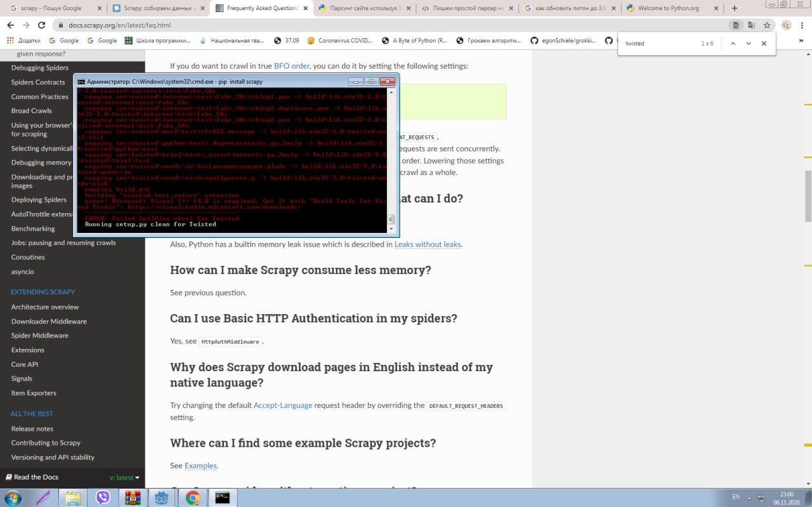Image resolution: width=812 pixels, height=507 pixels.
Task: Open the 'Leaks without leaks' link
Action: (428, 244)
